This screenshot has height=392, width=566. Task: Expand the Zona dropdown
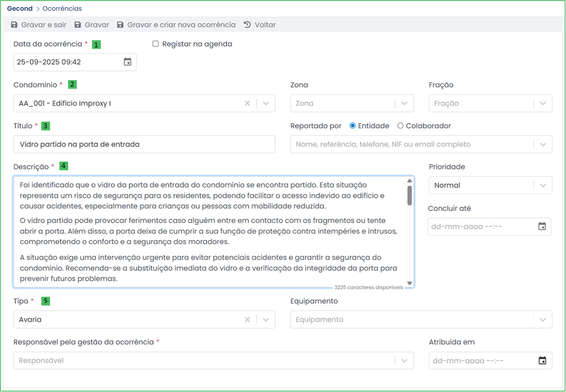[404, 103]
